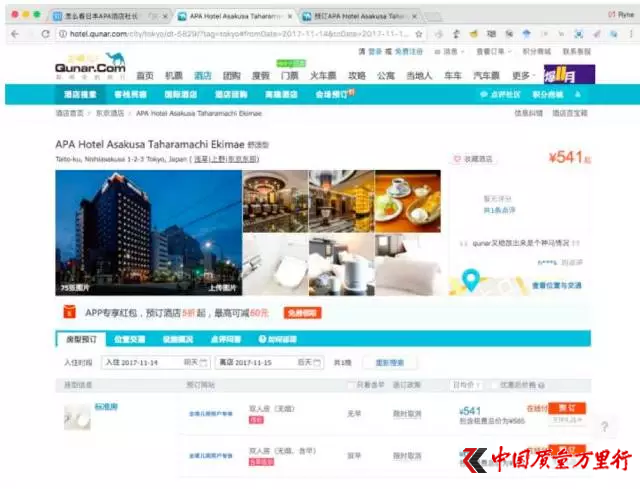Click the address bar URL field
640x489 pixels.
[239, 34]
